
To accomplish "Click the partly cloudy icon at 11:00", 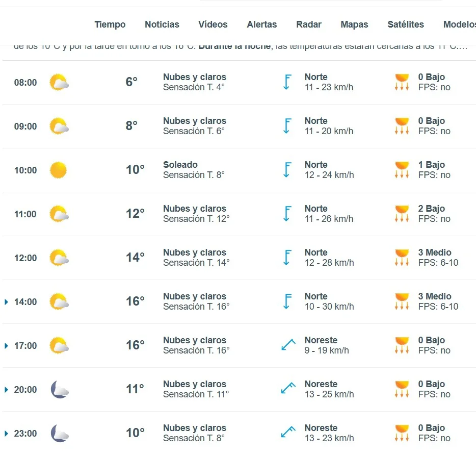I will 59,214.
